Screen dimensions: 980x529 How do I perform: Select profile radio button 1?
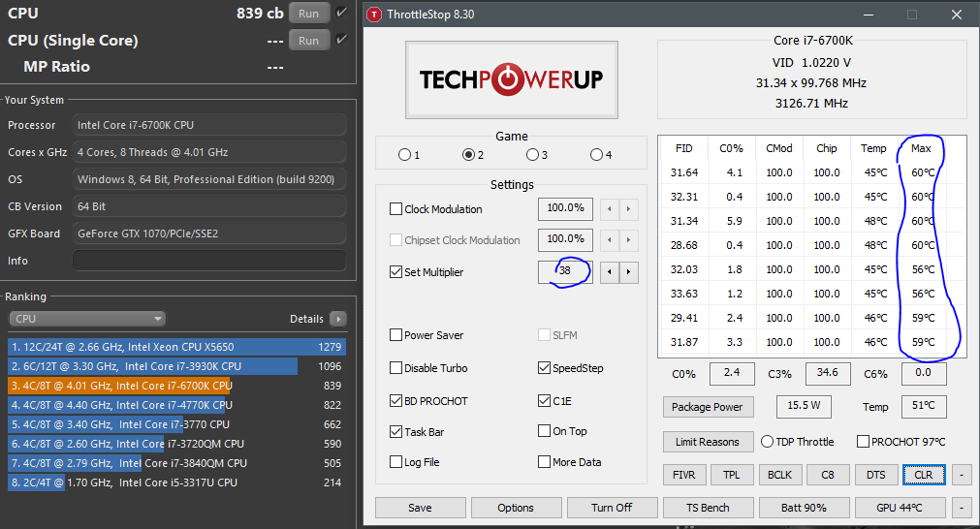(404, 154)
